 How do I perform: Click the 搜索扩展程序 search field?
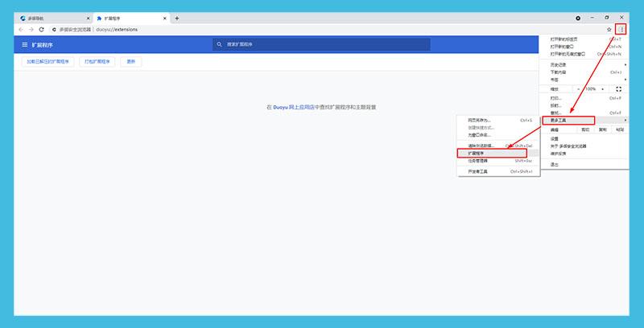click(322, 45)
